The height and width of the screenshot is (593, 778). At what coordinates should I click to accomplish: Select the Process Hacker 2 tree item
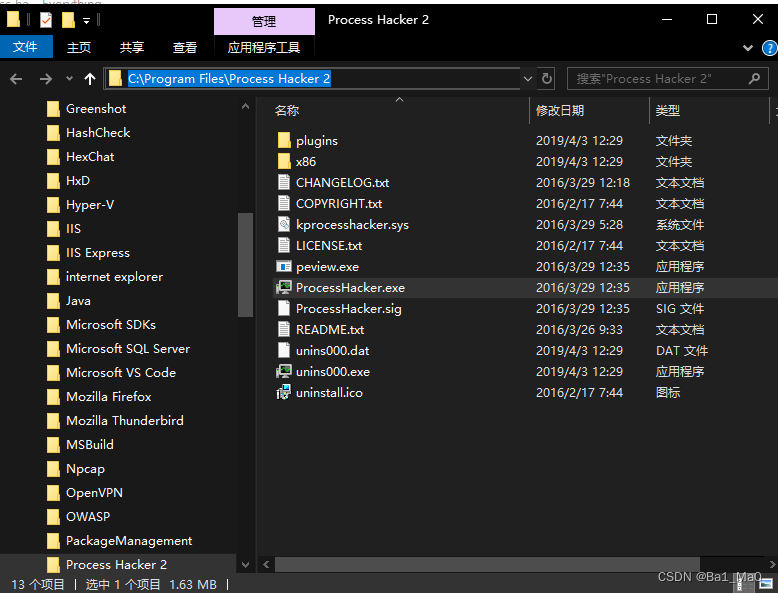click(116, 565)
